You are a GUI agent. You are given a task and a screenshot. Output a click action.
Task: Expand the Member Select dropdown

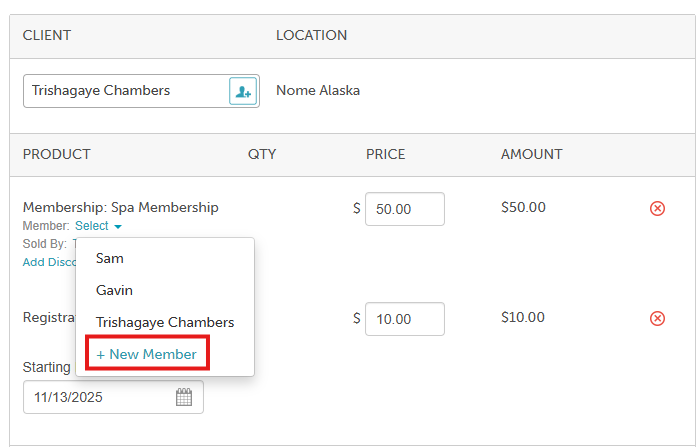tap(98, 226)
